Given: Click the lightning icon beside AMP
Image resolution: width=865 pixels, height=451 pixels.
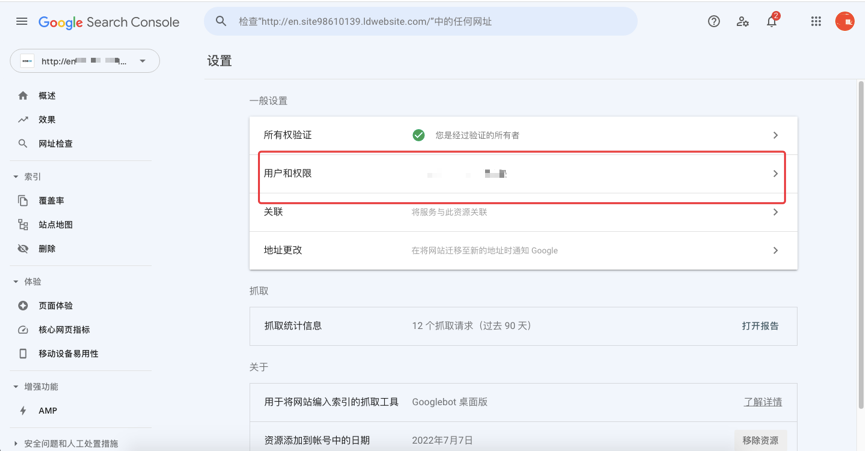Looking at the screenshot, I should tap(23, 411).
